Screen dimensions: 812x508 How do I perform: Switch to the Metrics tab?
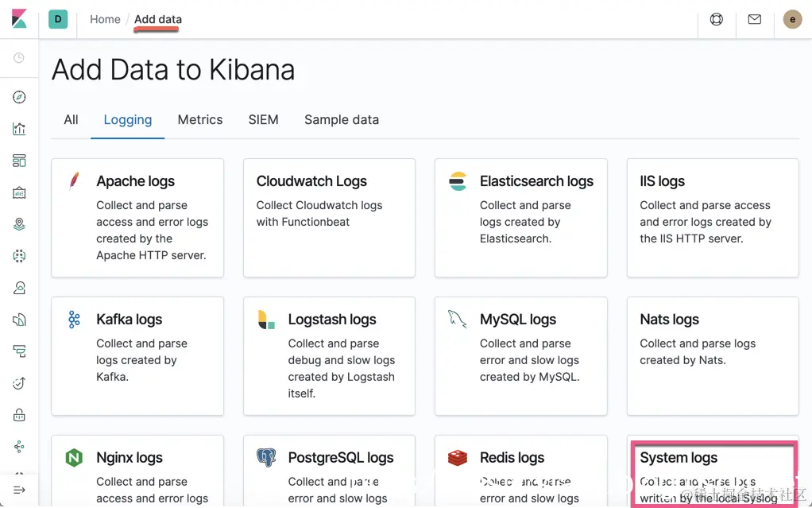click(200, 120)
